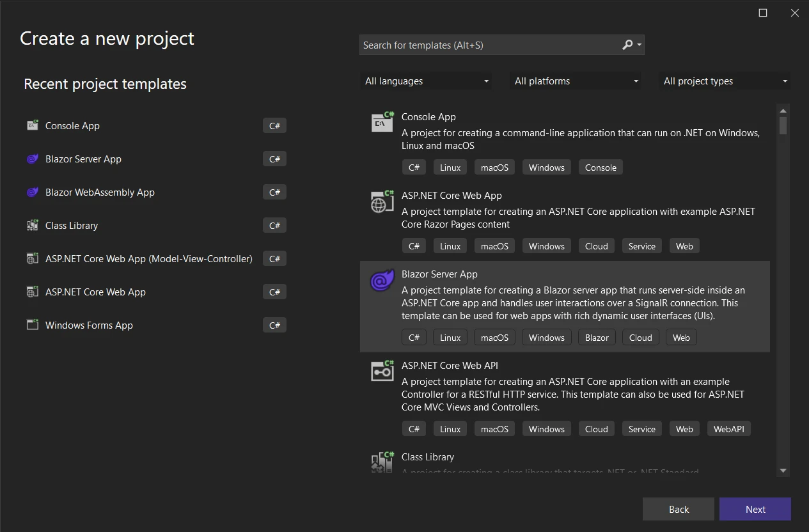Click the ASP.NET Core Web App template list icon
The height and width of the screenshot is (532, 809).
pyautogui.click(x=382, y=201)
